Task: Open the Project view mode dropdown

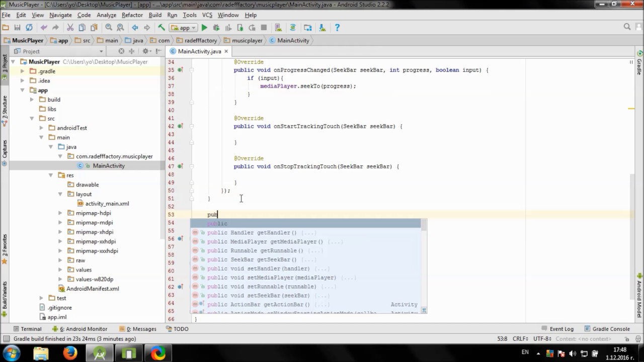Action: [x=59, y=51]
